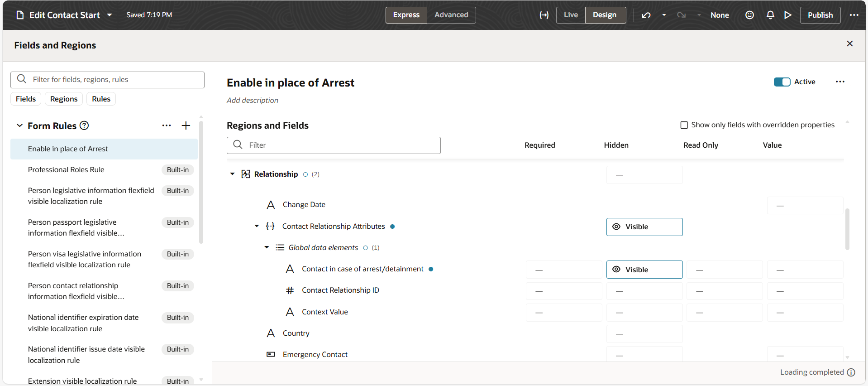Select Extension visible localization rule

pyautogui.click(x=104, y=381)
